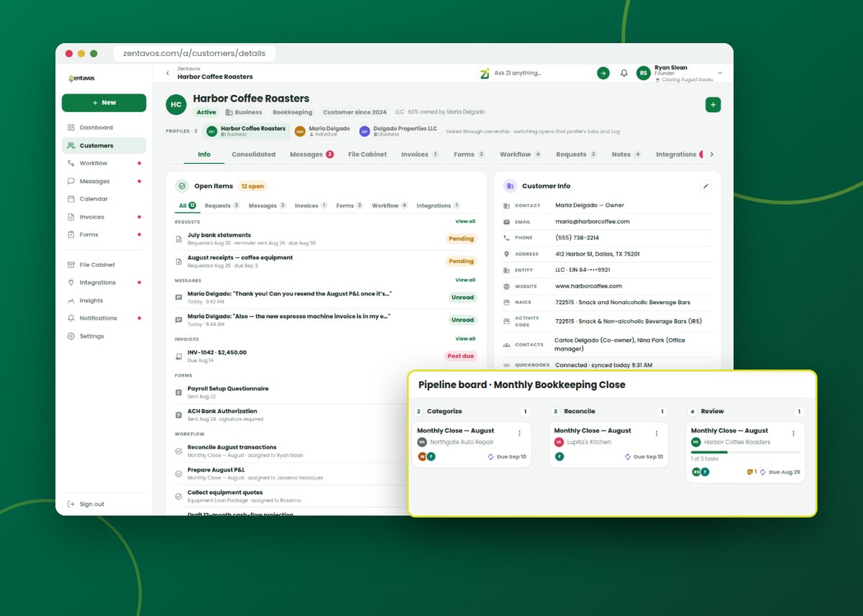Click the HC customer avatar
The image size is (863, 616).
(176, 105)
